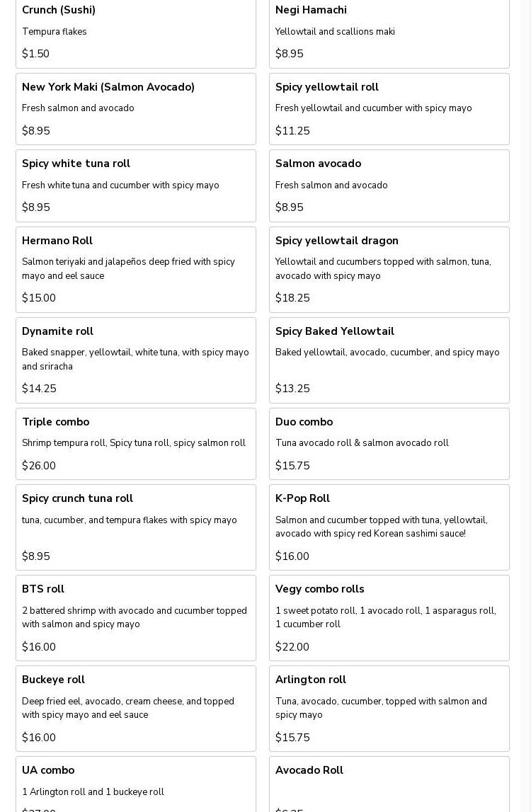Screen dimensions: 531x812
Task: Select the Triple combo item
Action: pyautogui.click(x=135, y=444)
